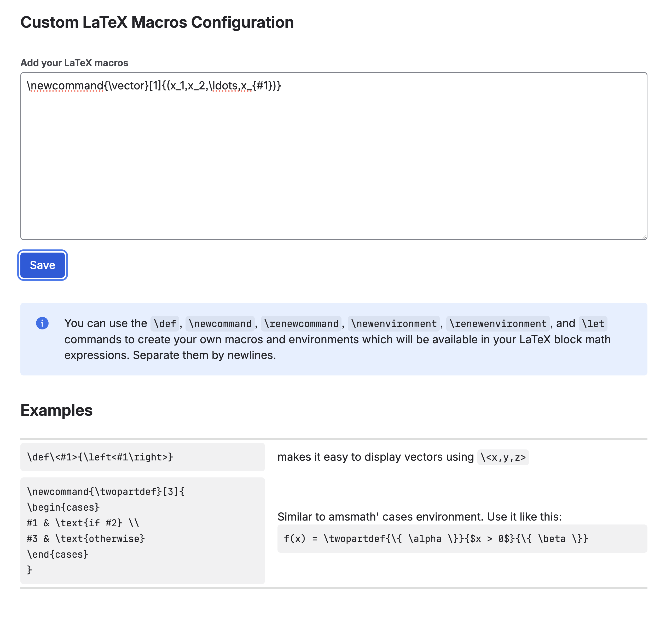This screenshot has width=672, height=639.
Task: Select the \renewcommand code tag
Action: click(302, 324)
